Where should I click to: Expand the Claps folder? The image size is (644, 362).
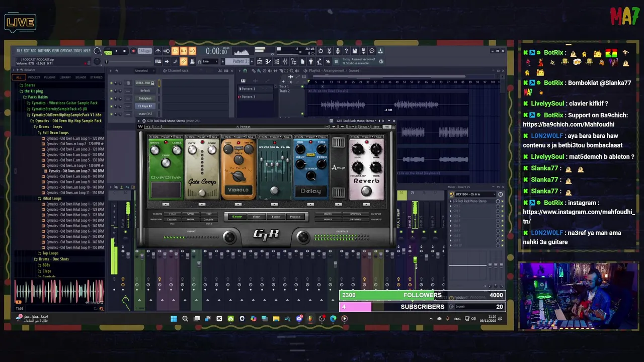point(47,271)
